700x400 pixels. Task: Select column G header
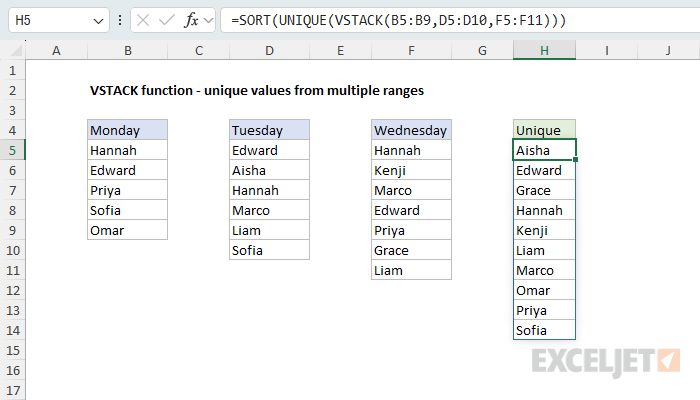[482, 50]
